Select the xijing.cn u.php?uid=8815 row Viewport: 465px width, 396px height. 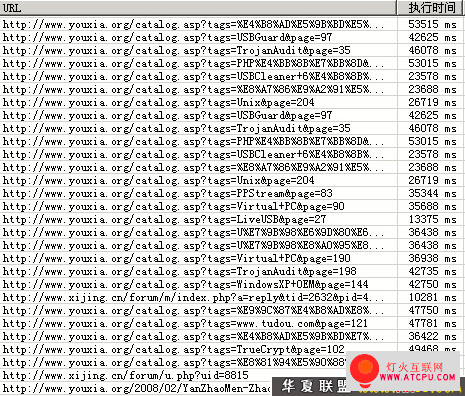(136, 375)
